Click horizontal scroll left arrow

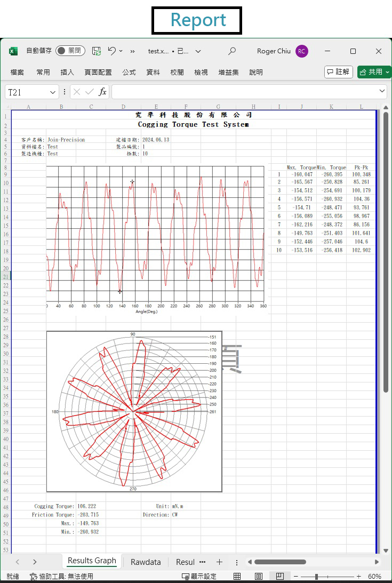tap(250, 562)
